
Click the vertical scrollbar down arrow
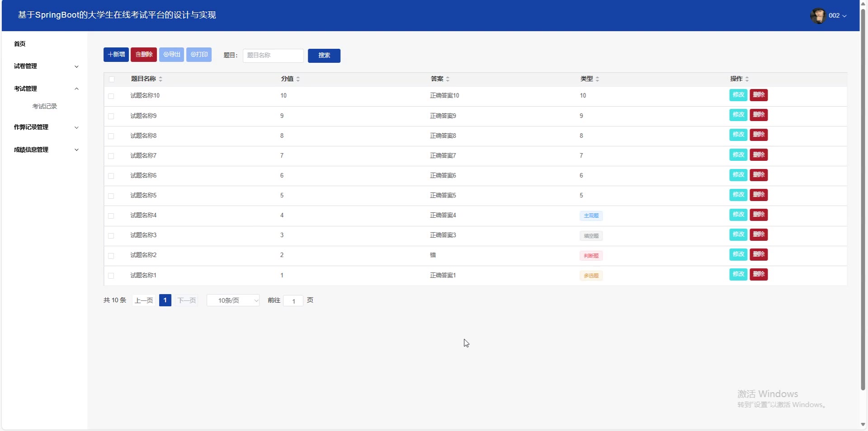tap(863, 424)
